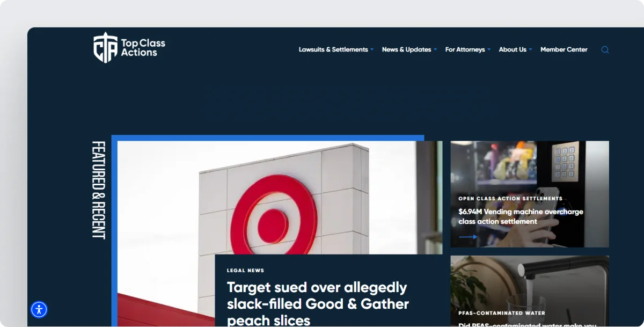Click the Top Class Actions shield logo

[x=105, y=48]
